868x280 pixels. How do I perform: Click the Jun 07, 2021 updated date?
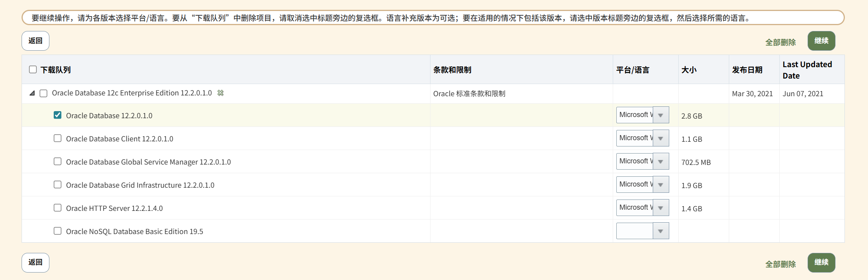pyautogui.click(x=803, y=93)
